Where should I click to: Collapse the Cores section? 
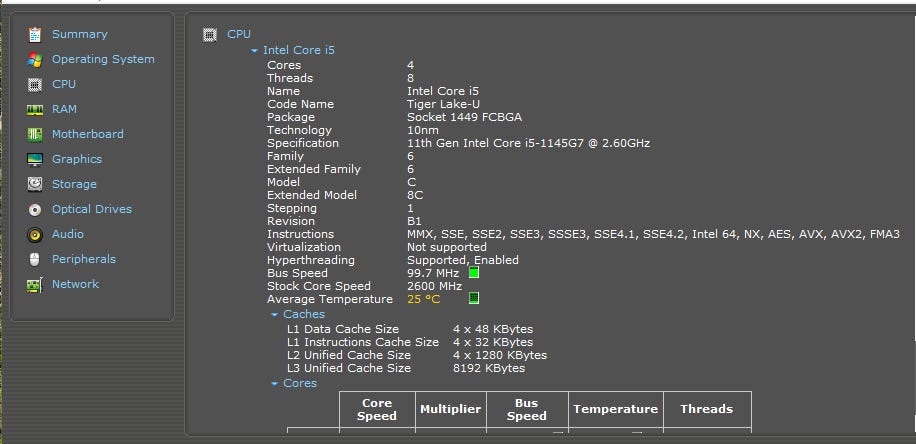pyautogui.click(x=274, y=384)
